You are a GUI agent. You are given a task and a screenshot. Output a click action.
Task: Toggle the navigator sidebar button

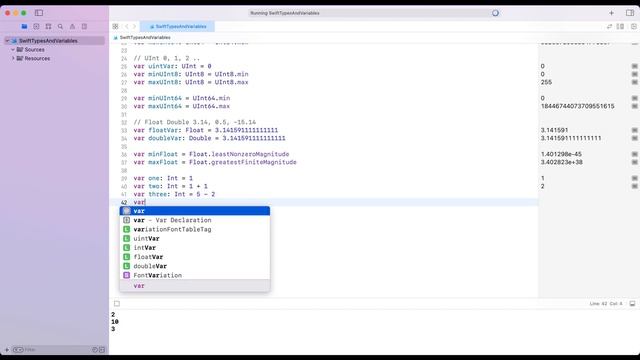click(x=39, y=13)
